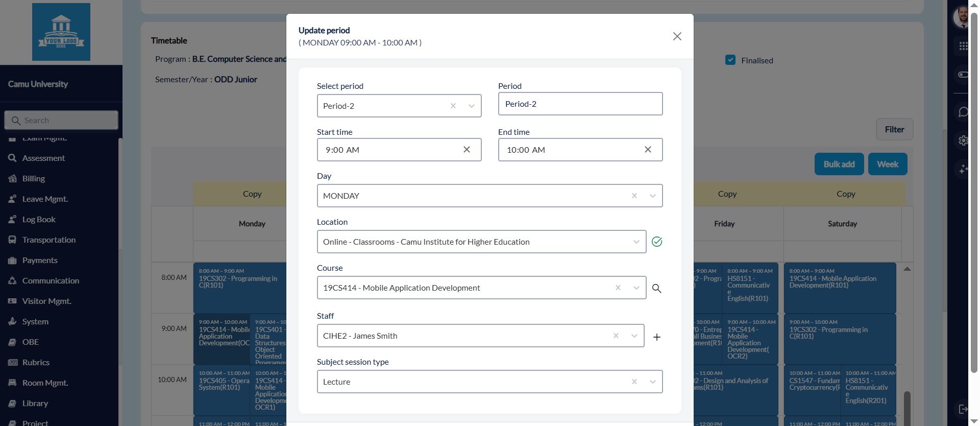Open Saturday 8:00 AM 19CS414 period
The height and width of the screenshot is (426, 980).
coord(840,288)
